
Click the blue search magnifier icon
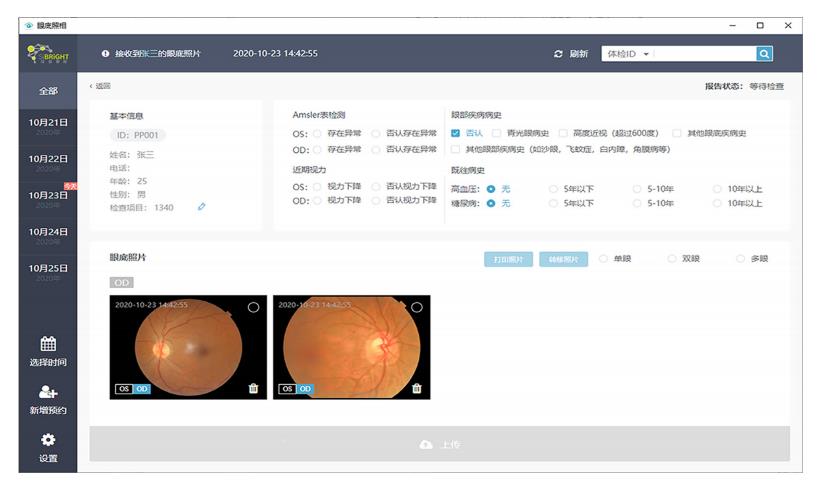coord(764,53)
